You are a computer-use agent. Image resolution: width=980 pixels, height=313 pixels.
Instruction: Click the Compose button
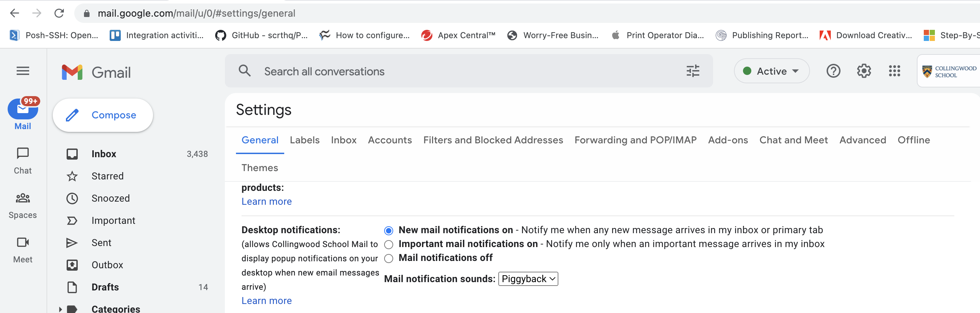103,115
